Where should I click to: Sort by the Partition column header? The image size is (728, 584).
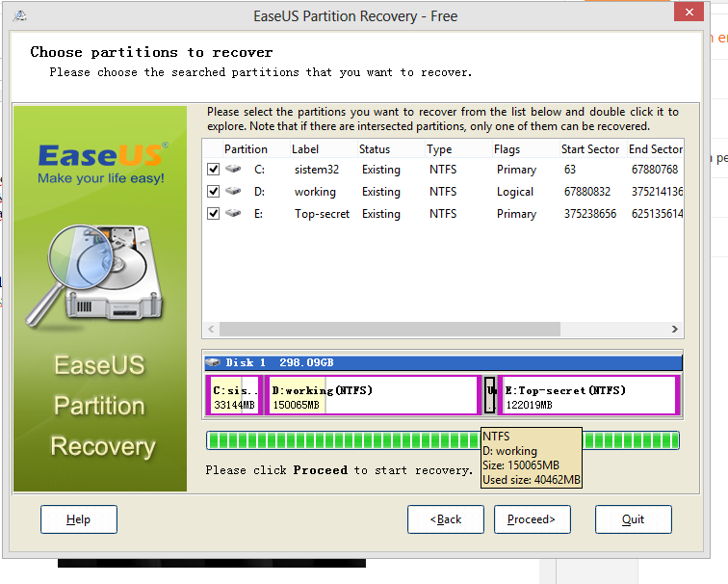click(x=247, y=149)
